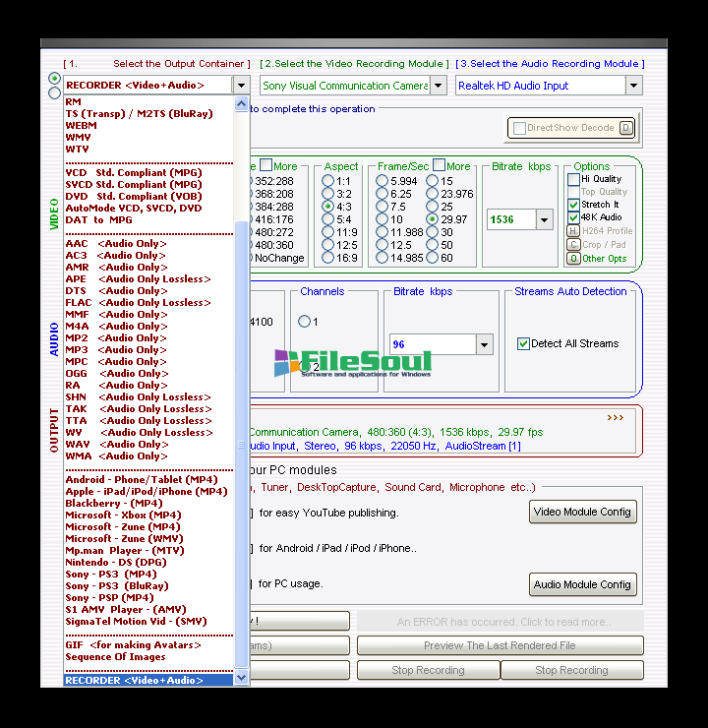708x728 pixels.
Task: Enable the Hi Quality checkbox
Action: point(574,180)
